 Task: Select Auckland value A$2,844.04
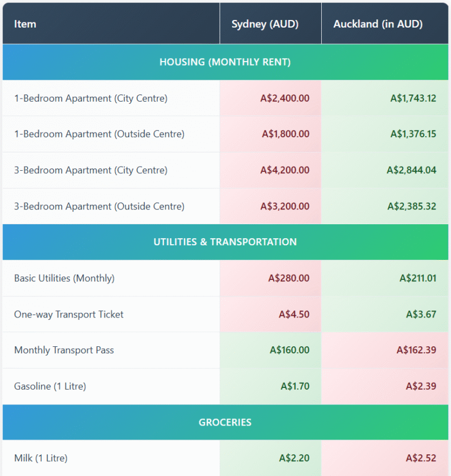tap(412, 170)
